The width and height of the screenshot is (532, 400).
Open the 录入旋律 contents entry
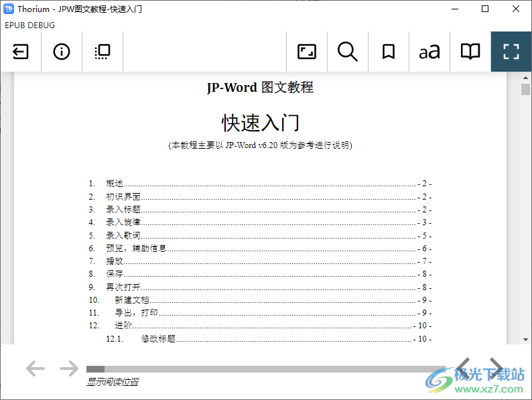tap(260, 222)
